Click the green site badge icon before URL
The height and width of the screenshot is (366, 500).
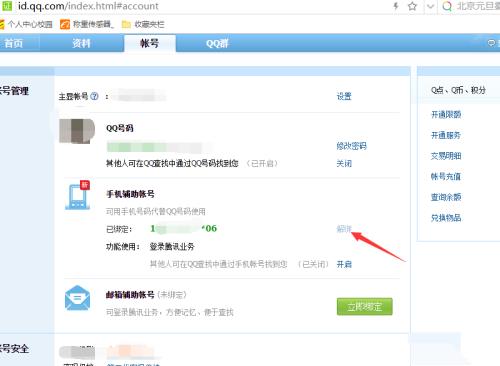click(x=7, y=6)
